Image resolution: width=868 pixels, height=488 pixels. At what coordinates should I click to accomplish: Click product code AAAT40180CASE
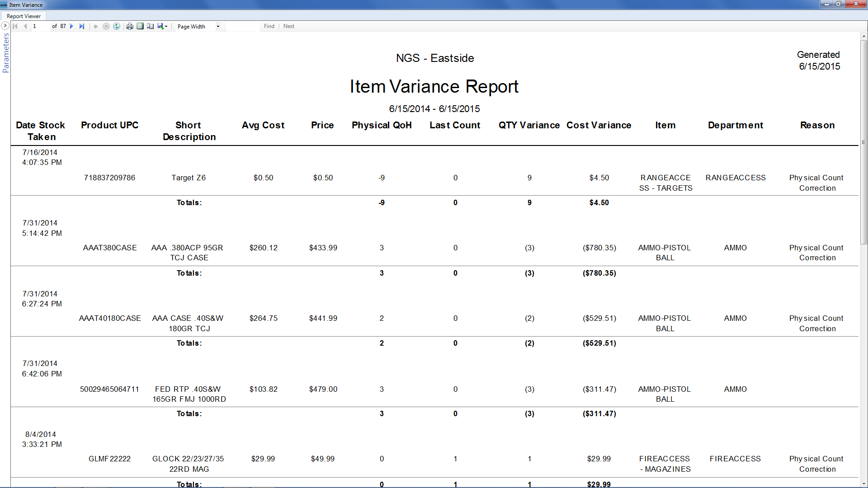click(x=110, y=318)
